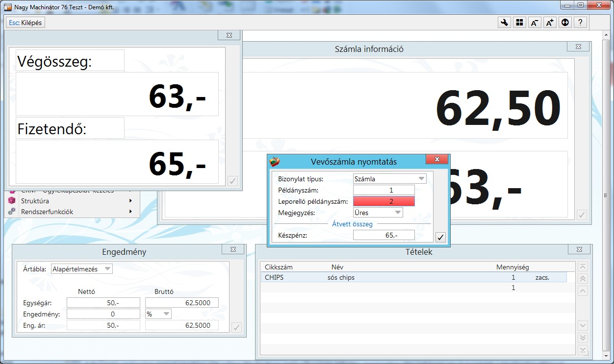Viewport: 614px width, 364px height.
Task: Close the Engedmény panel
Action: 232,249
